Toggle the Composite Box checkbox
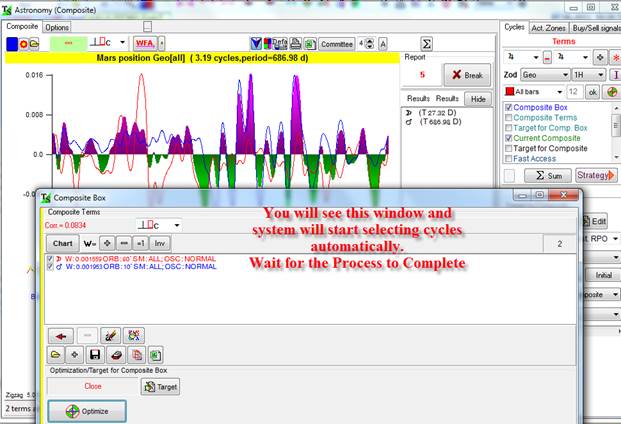621x424 pixels. (510, 108)
